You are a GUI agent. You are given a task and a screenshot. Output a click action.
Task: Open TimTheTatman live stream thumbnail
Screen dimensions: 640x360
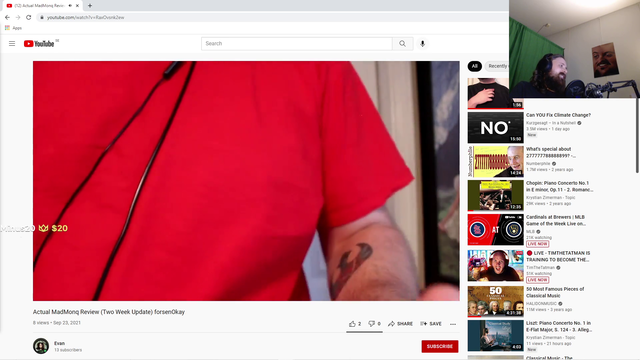(496, 265)
